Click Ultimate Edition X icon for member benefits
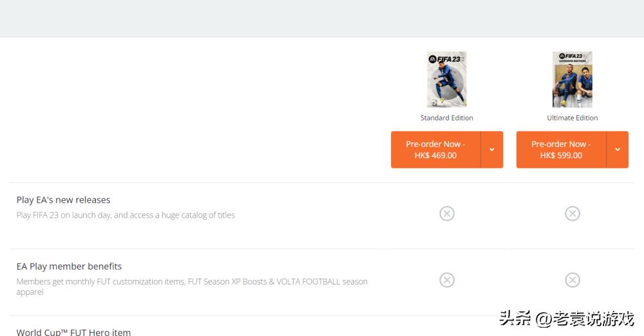Image resolution: width=644 pixels, height=336 pixels. pyautogui.click(x=573, y=280)
